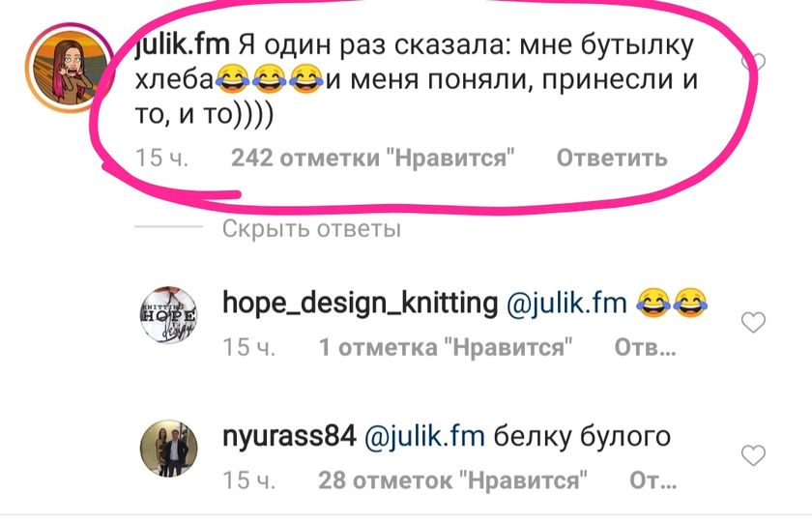Select the "белку булого" reply text
812x523 pixels.
coord(582,436)
